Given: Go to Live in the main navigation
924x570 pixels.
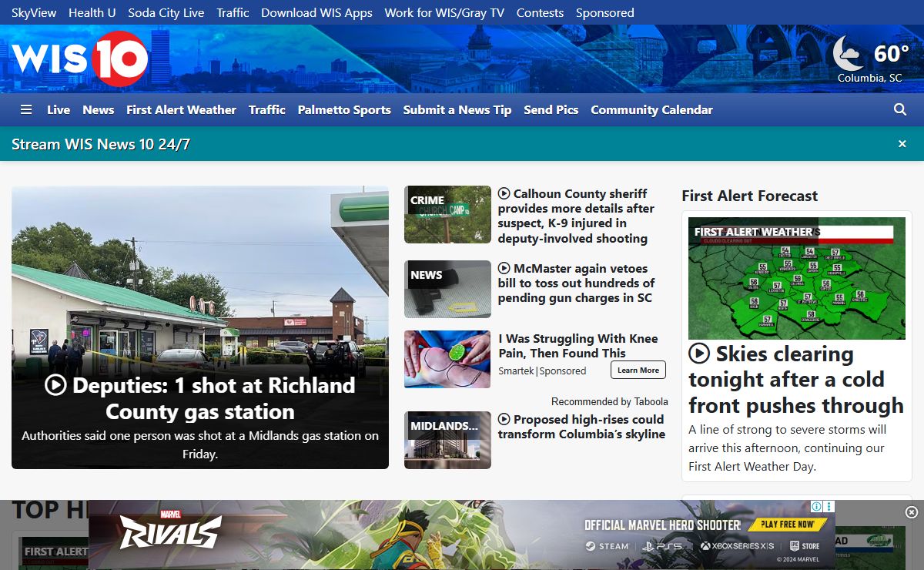Looking at the screenshot, I should point(59,109).
